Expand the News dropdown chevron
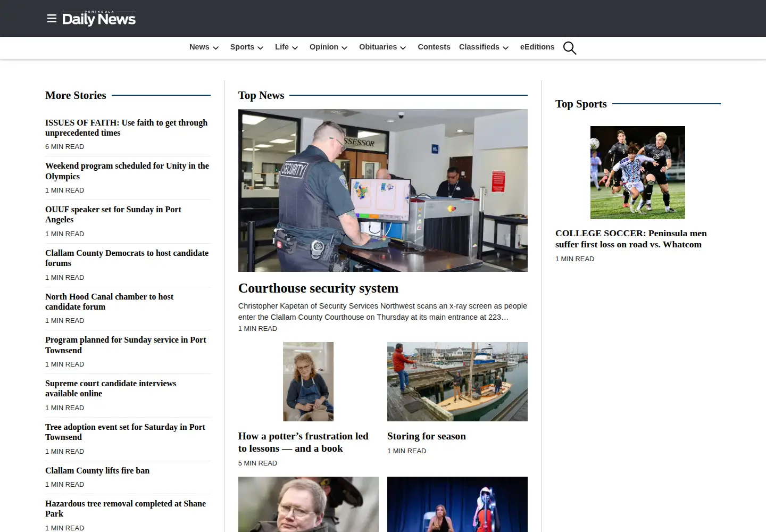Image resolution: width=766 pixels, height=532 pixels. [x=216, y=48]
